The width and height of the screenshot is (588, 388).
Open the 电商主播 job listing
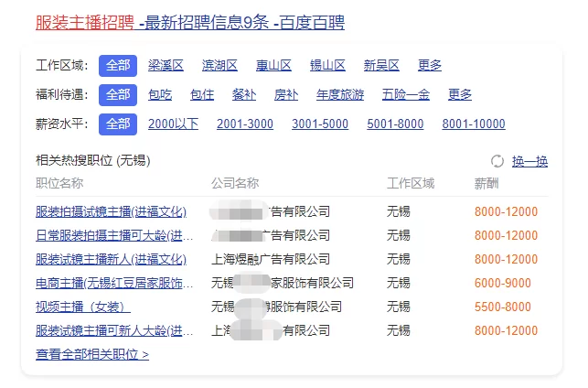[114, 283]
